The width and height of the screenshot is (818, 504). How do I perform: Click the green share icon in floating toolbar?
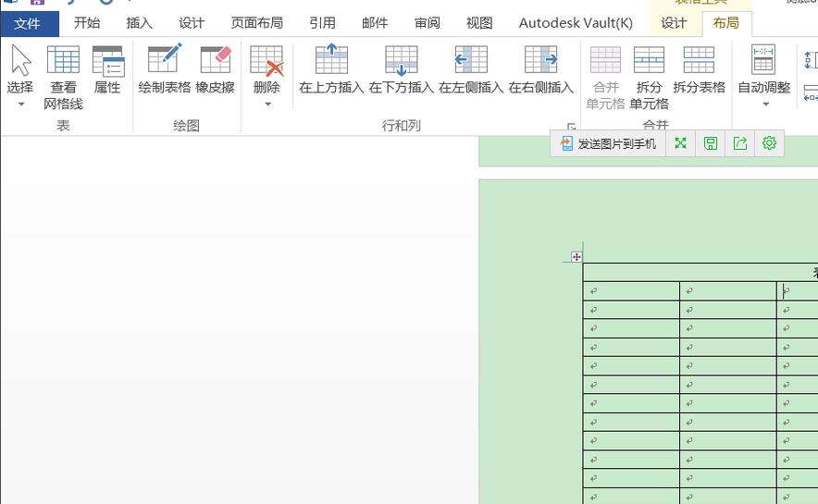[739, 143]
